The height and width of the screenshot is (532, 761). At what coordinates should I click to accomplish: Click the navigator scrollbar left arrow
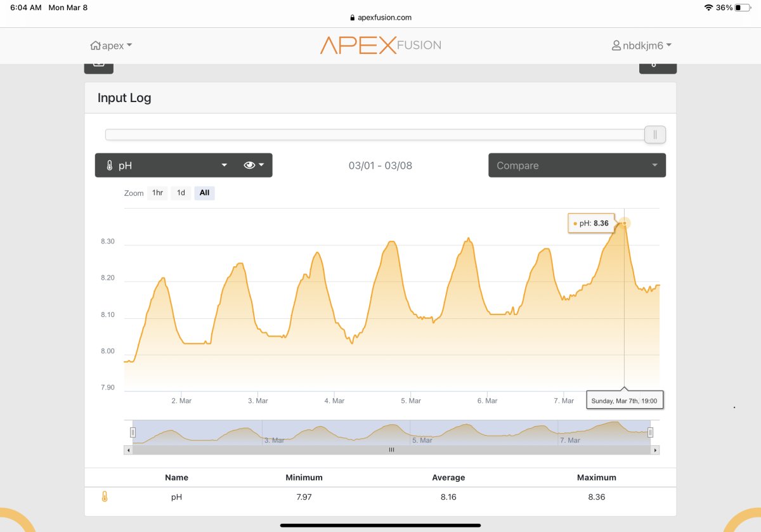(128, 450)
